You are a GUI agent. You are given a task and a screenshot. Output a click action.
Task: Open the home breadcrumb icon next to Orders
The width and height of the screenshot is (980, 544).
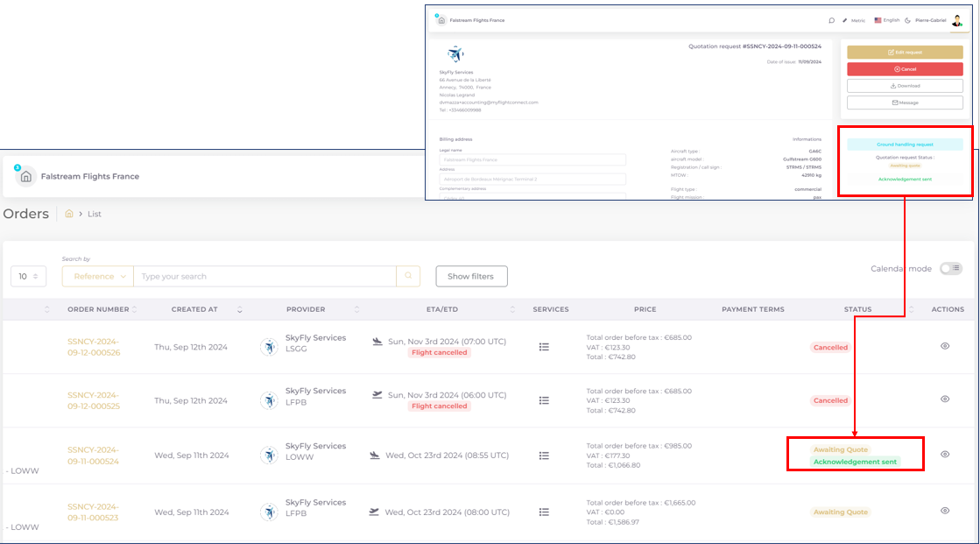tap(69, 214)
